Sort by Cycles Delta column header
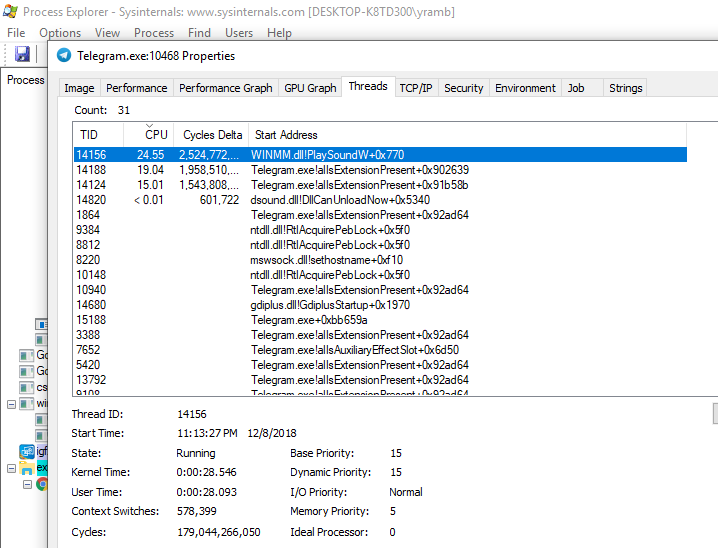Viewport: 718px width, 548px height. tap(211, 135)
